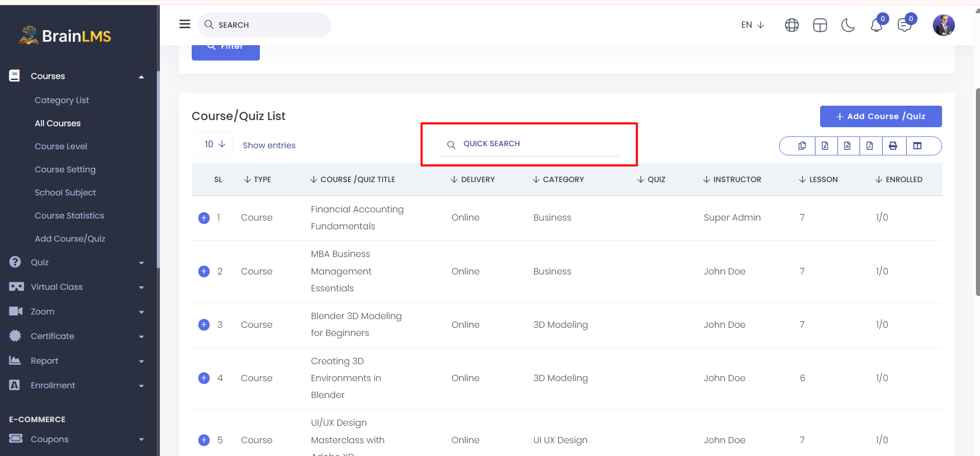Image resolution: width=980 pixels, height=456 pixels.
Task: Open column visibility icon
Action: (x=917, y=146)
